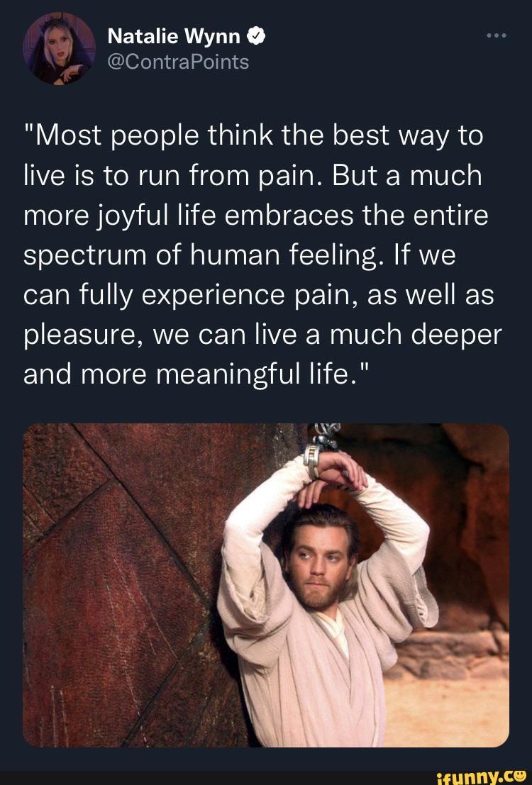Click the tweet line starting "Most people think"

click(253, 137)
